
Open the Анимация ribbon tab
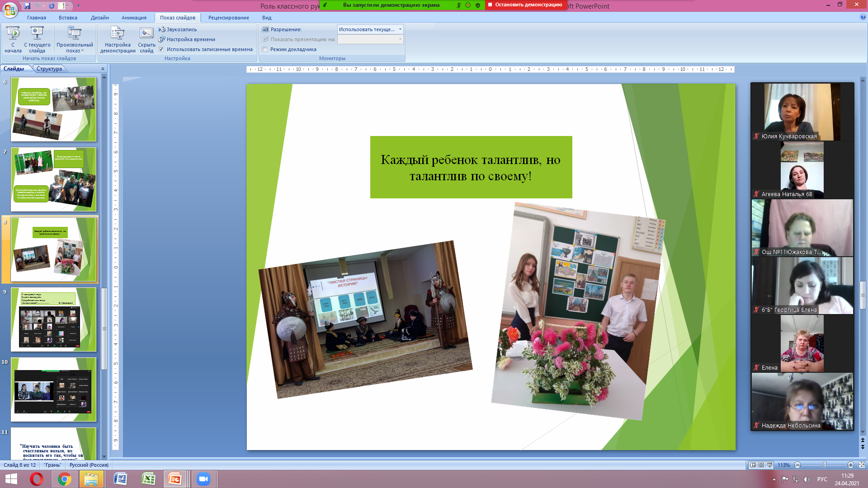click(x=134, y=18)
